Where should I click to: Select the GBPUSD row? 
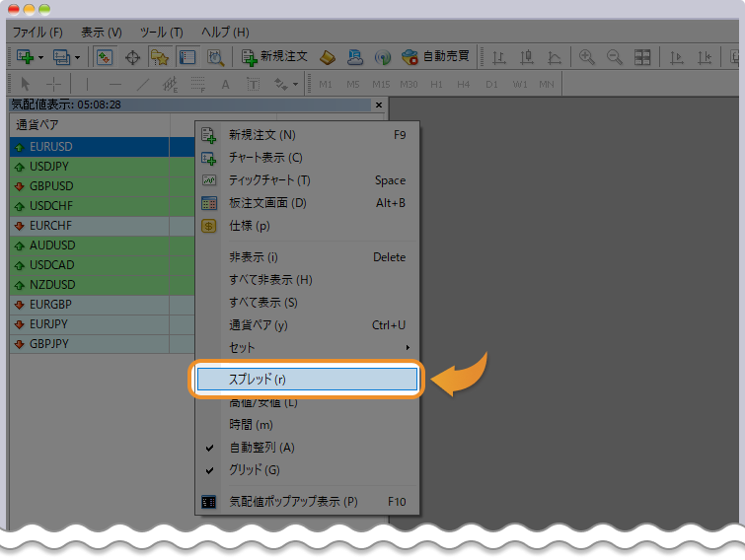pos(103,186)
